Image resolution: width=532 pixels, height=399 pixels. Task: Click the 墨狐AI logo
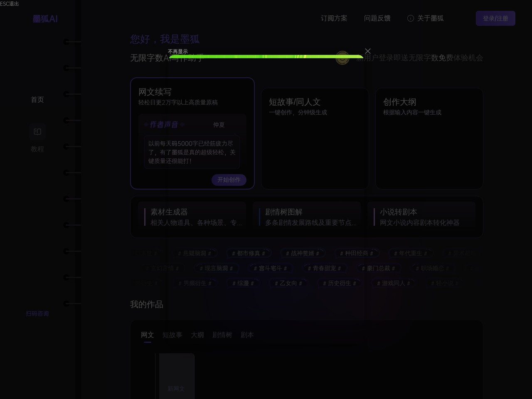click(45, 19)
